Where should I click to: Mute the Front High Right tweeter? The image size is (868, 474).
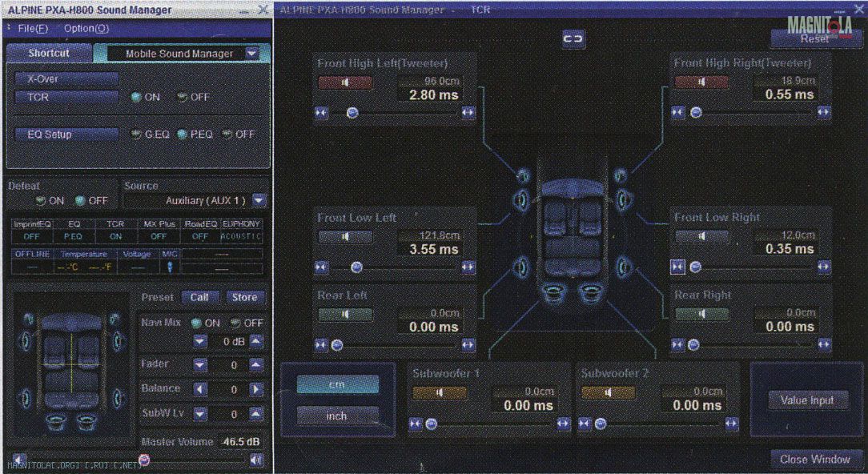(702, 82)
